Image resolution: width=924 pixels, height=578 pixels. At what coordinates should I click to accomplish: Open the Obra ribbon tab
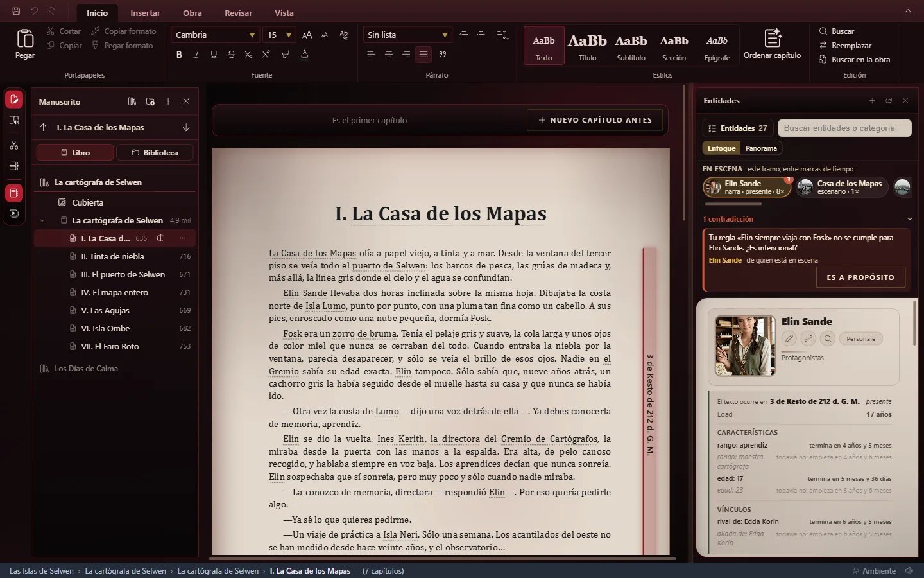click(x=193, y=13)
